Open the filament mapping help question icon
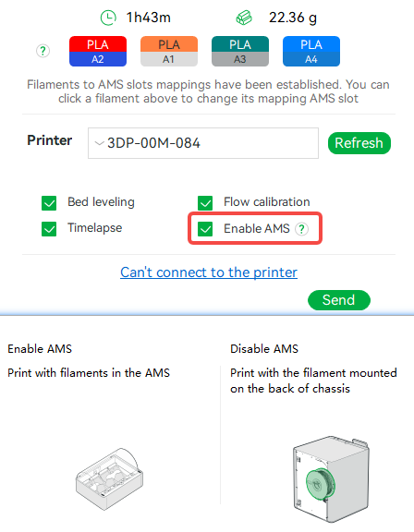414x532 pixels. click(43, 51)
